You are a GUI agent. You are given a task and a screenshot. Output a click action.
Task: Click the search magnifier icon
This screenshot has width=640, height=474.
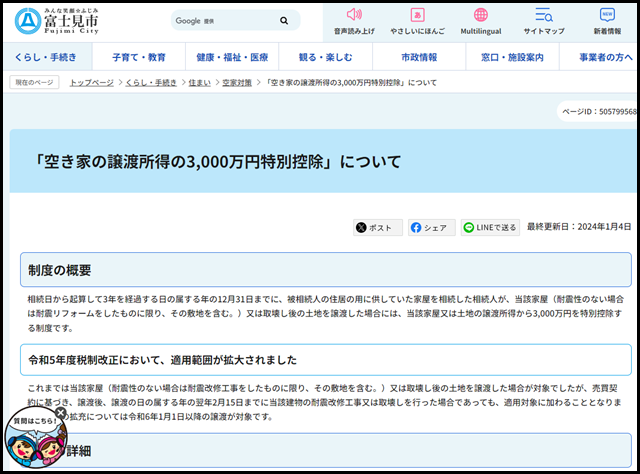tap(284, 20)
